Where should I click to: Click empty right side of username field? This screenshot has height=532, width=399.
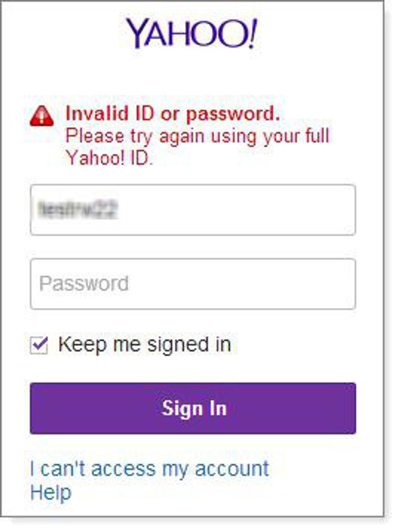[285, 210]
